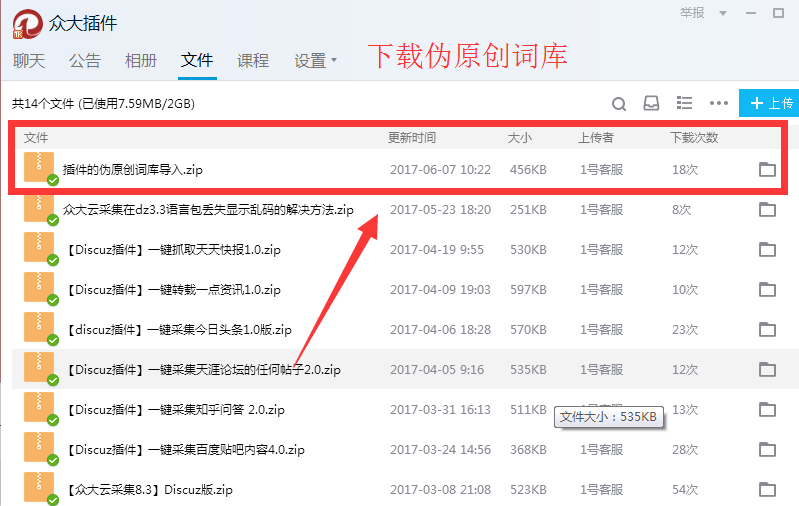
Task: Maximize the 众大插件 window
Action: click(778, 13)
